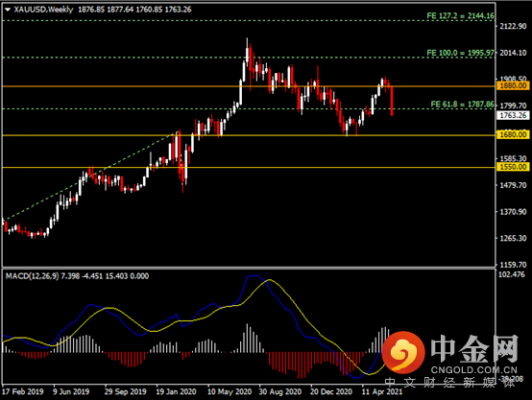Viewport: 532px width, 400px height.
Task: Click the 17 Feb 2019 date marker
Action: coord(23,391)
